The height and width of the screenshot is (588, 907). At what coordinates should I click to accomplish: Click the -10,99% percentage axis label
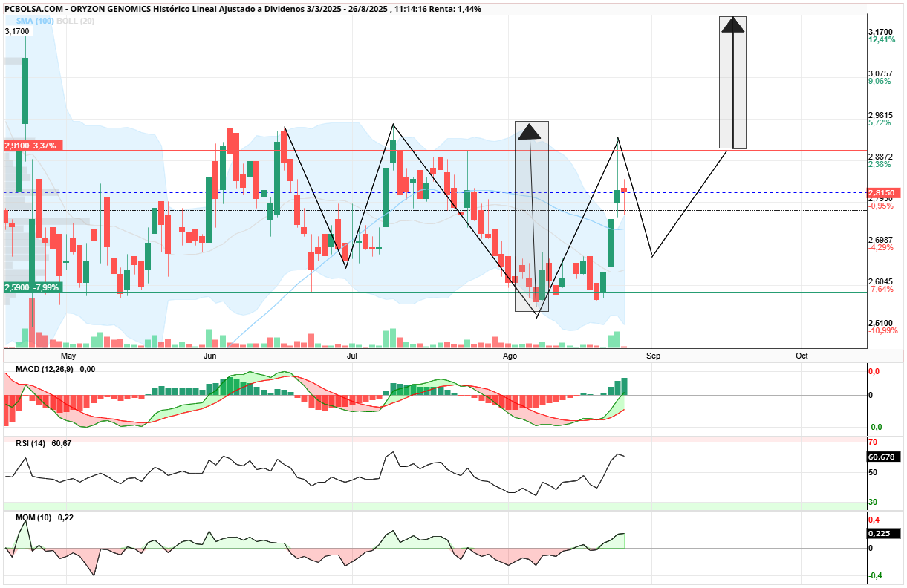click(882, 330)
